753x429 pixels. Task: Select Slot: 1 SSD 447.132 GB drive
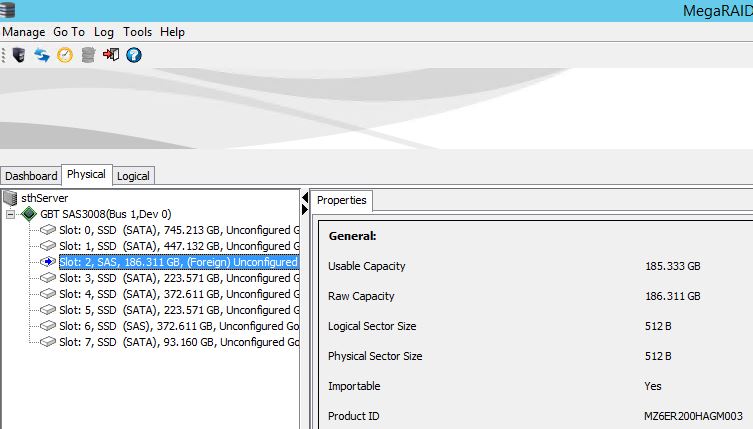(179, 245)
